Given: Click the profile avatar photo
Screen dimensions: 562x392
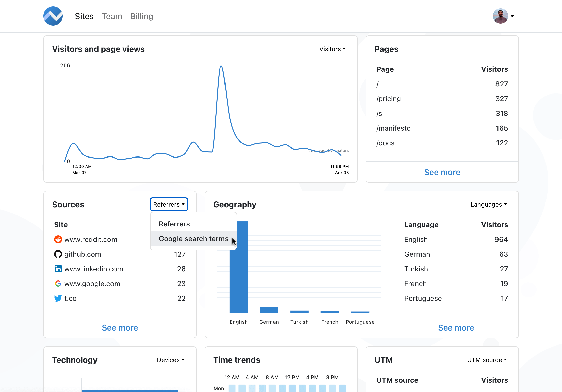Looking at the screenshot, I should pyautogui.click(x=500, y=16).
